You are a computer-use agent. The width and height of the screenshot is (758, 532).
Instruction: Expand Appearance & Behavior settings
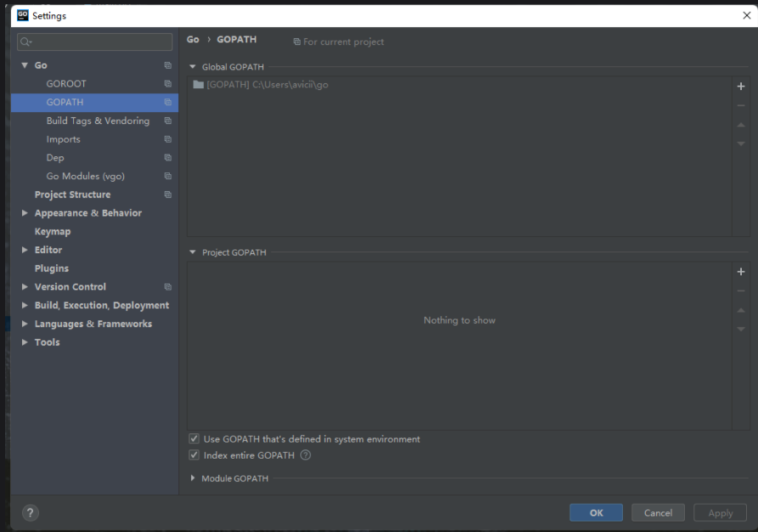pos(25,212)
